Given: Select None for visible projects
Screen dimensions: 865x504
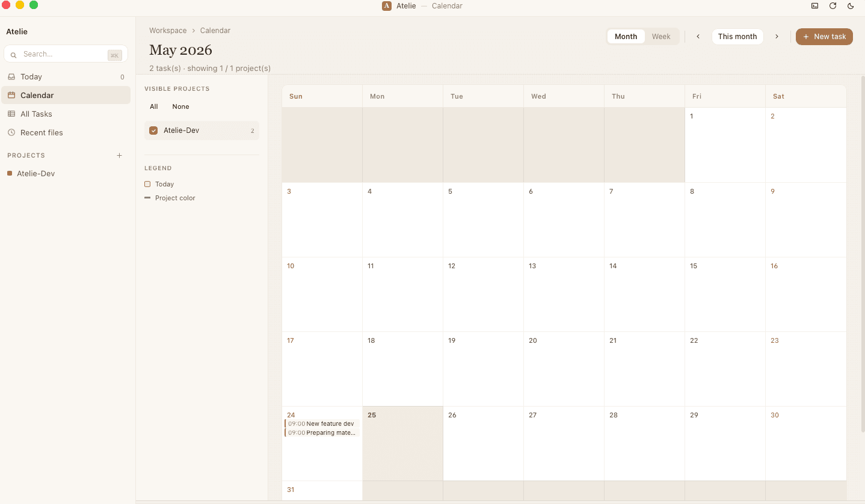Looking at the screenshot, I should point(180,106).
